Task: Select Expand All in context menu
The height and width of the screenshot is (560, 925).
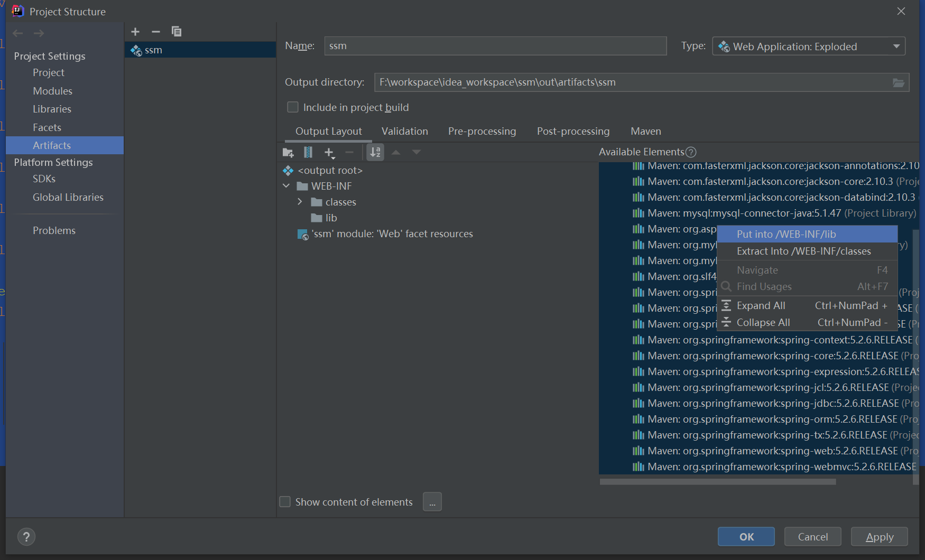Action: pyautogui.click(x=807, y=305)
